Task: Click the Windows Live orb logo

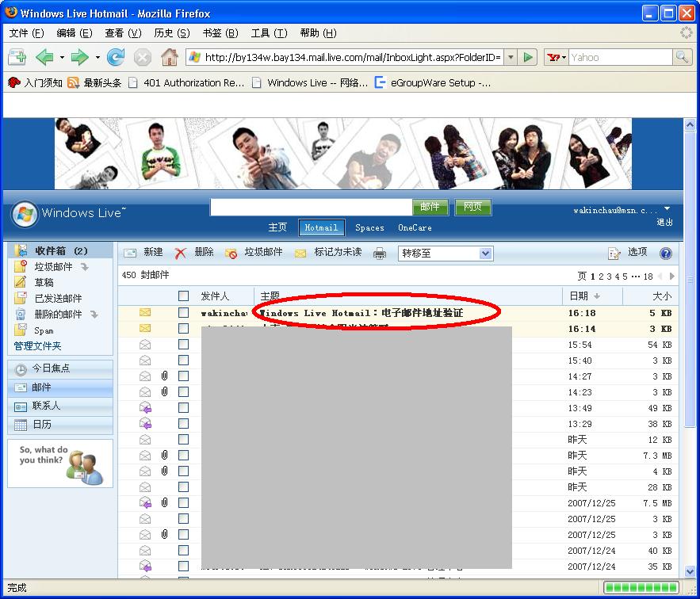Action: click(25, 214)
